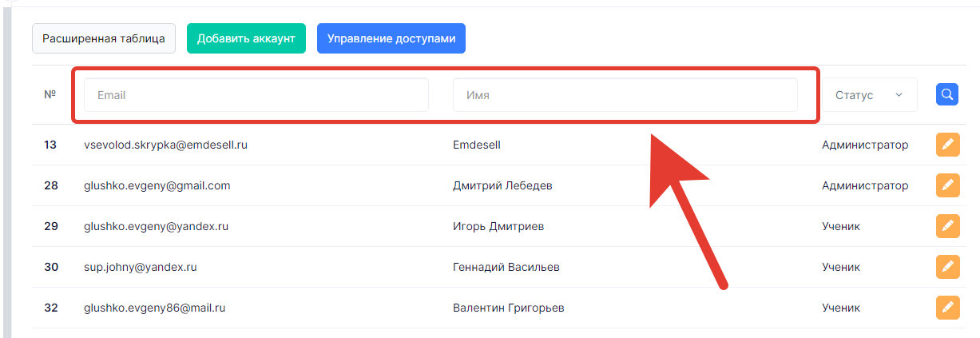Click pencil icon for Дмитрий Лебедев row
980x338 pixels.
[947, 185]
